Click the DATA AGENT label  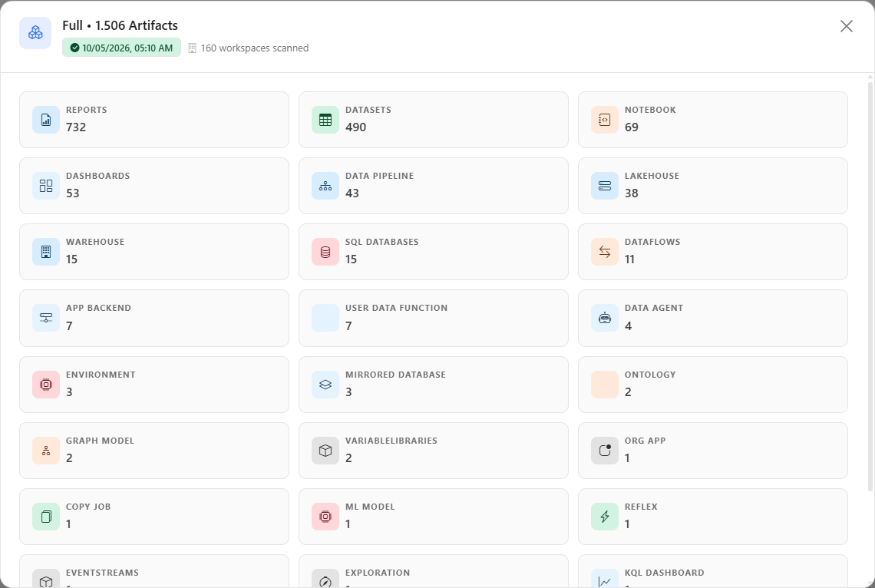pos(653,308)
